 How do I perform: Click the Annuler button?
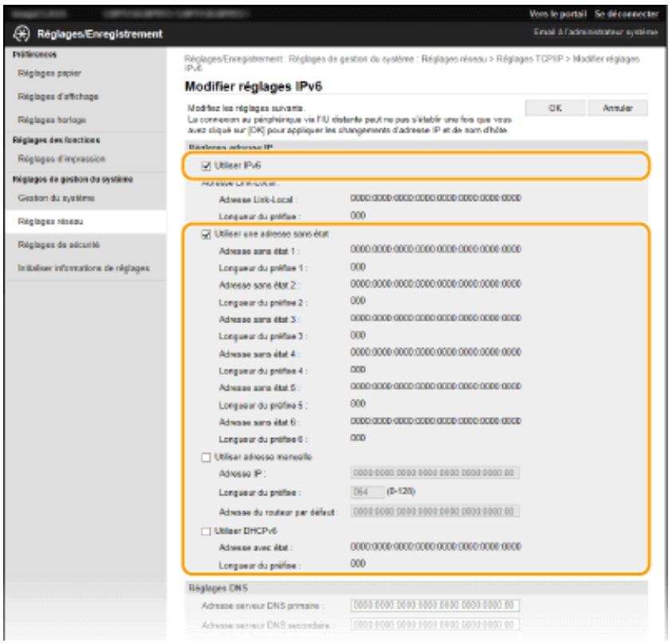[618, 108]
